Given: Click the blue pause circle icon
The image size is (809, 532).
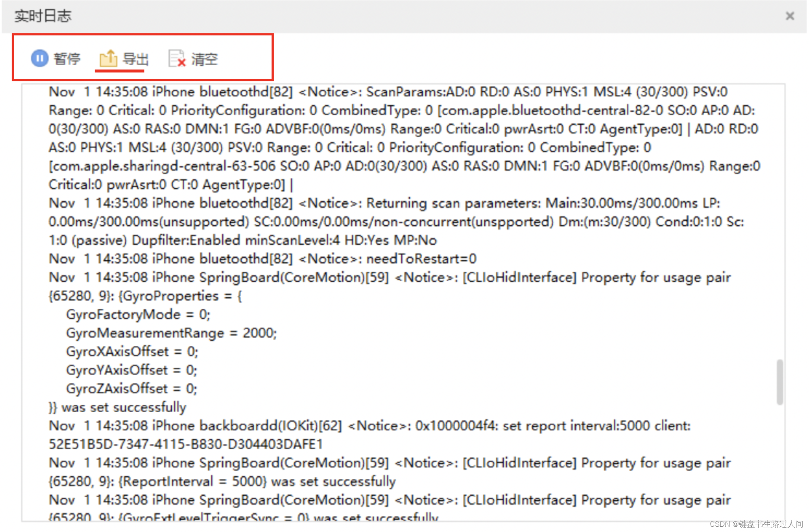Looking at the screenshot, I should (40, 58).
